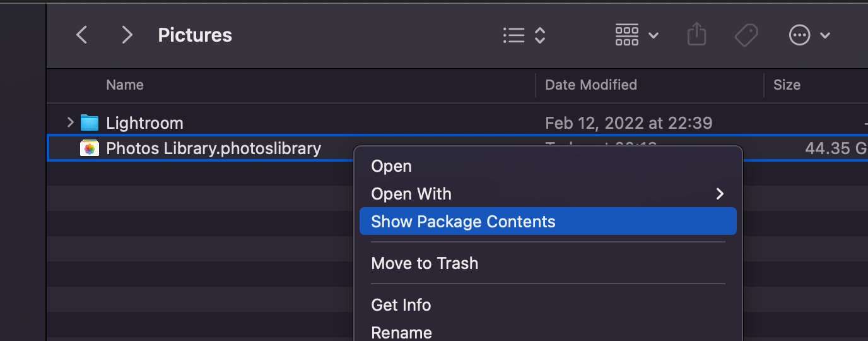Open the list view options selector

524,35
